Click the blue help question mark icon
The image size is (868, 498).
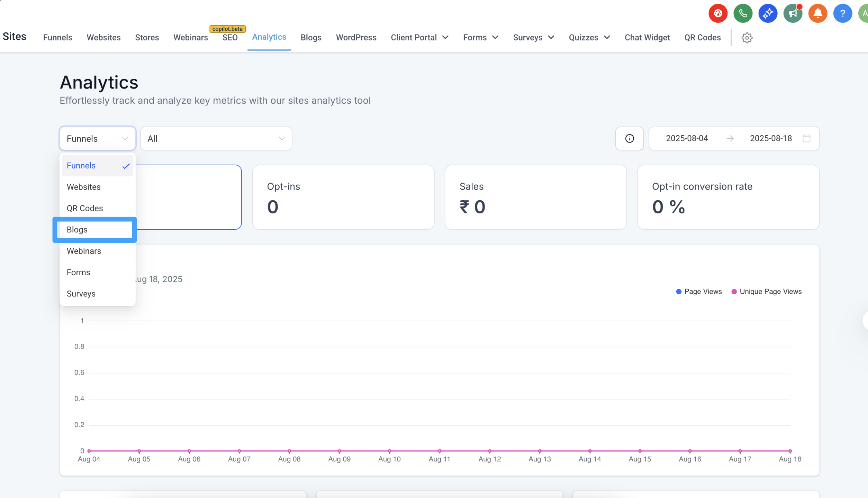(x=842, y=14)
